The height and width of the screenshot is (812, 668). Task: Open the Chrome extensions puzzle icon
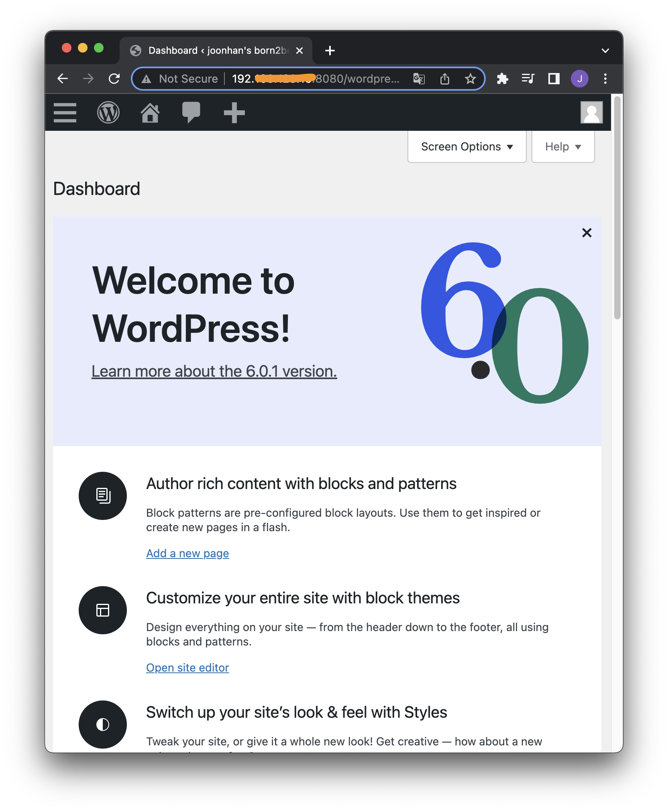click(502, 79)
